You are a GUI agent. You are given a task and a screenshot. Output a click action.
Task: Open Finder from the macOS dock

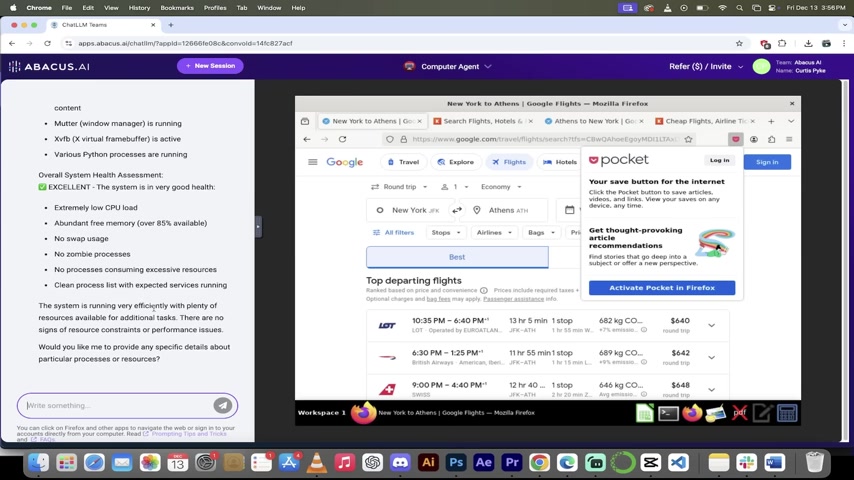(39, 463)
